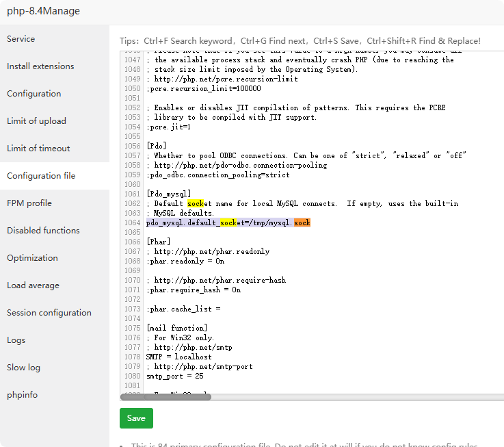Select the Configuration file tab
504x447 pixels.
[41, 176]
